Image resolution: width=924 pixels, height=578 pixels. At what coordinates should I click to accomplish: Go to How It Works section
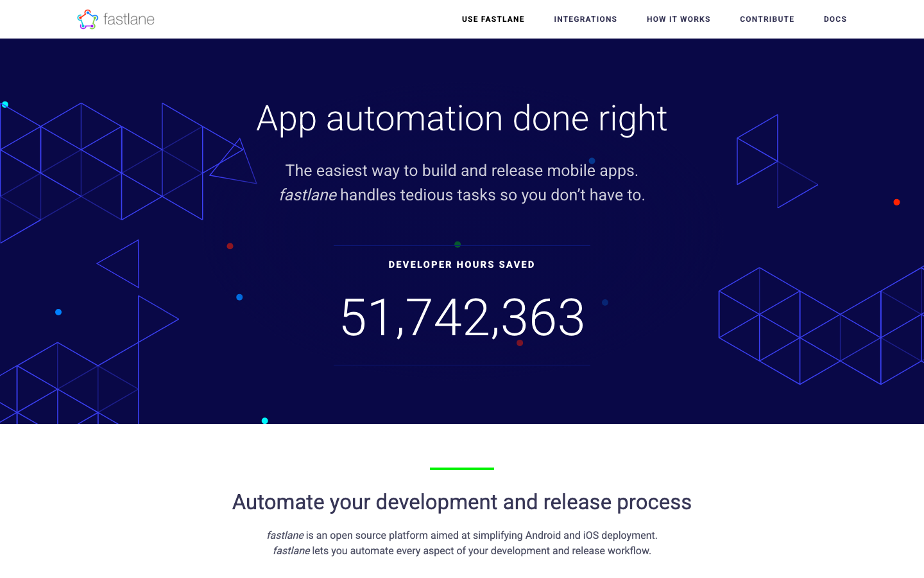(x=678, y=19)
